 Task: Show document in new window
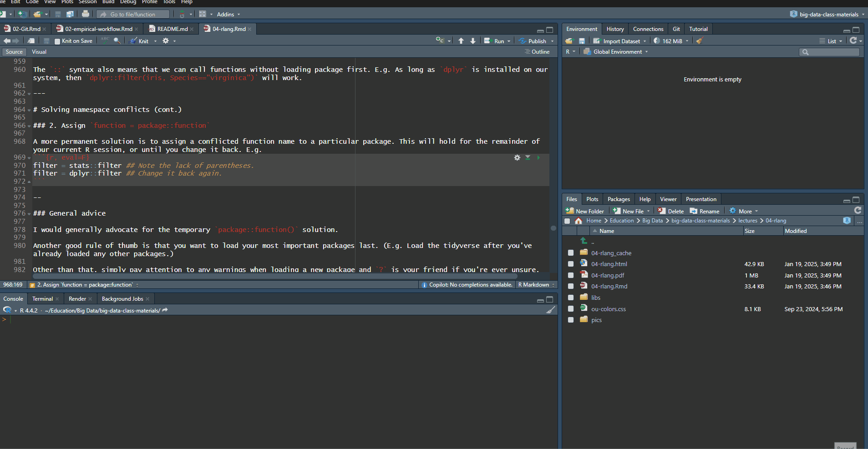pyautogui.click(x=31, y=41)
